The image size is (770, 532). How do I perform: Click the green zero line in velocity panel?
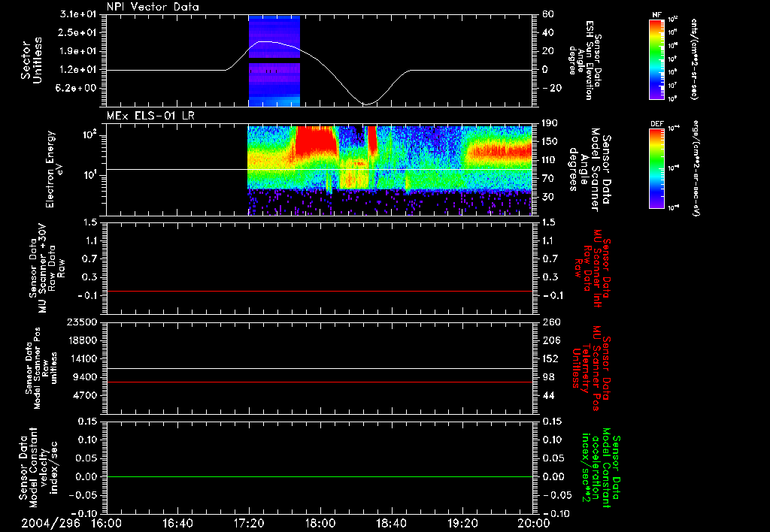[x=320, y=476]
